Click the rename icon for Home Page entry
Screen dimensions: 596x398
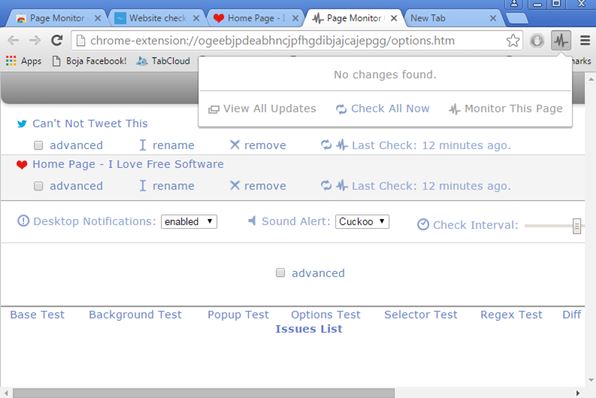point(143,186)
